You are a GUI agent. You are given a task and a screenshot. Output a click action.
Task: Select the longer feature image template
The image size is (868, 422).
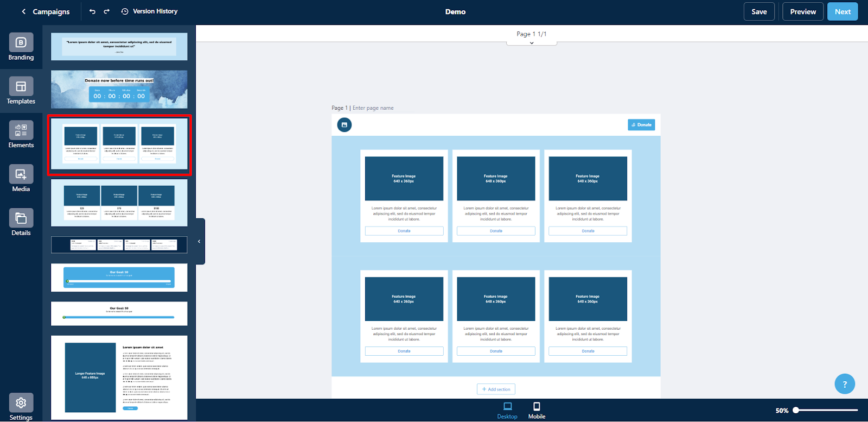pyautogui.click(x=119, y=377)
